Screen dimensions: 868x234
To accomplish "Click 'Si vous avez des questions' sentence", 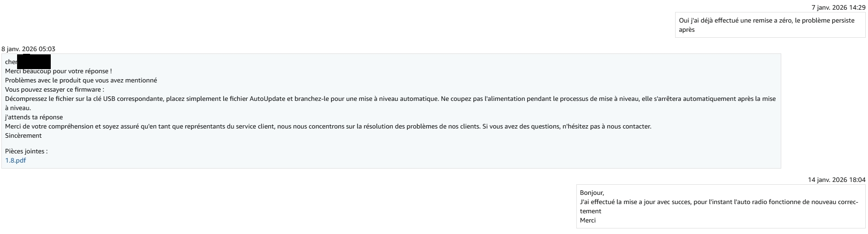I will [567, 126].
